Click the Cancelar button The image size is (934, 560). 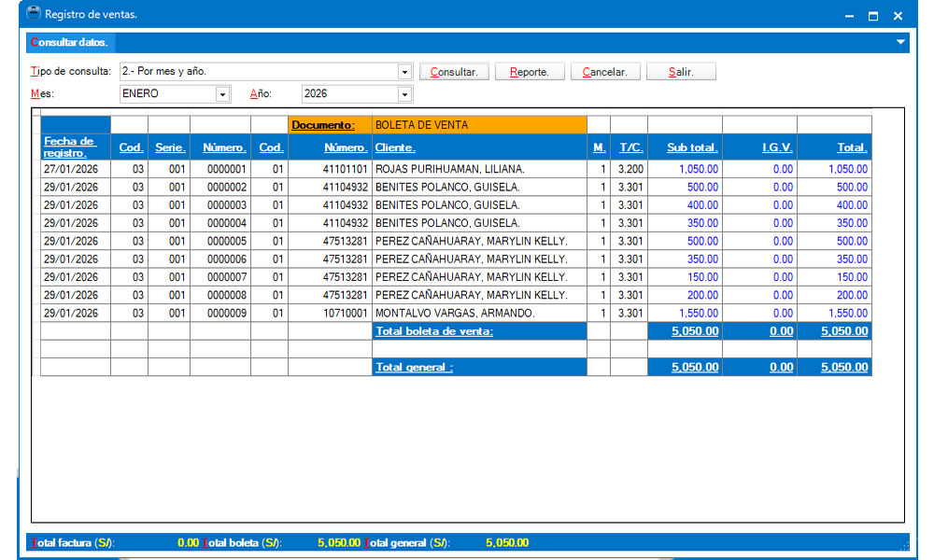coord(605,72)
